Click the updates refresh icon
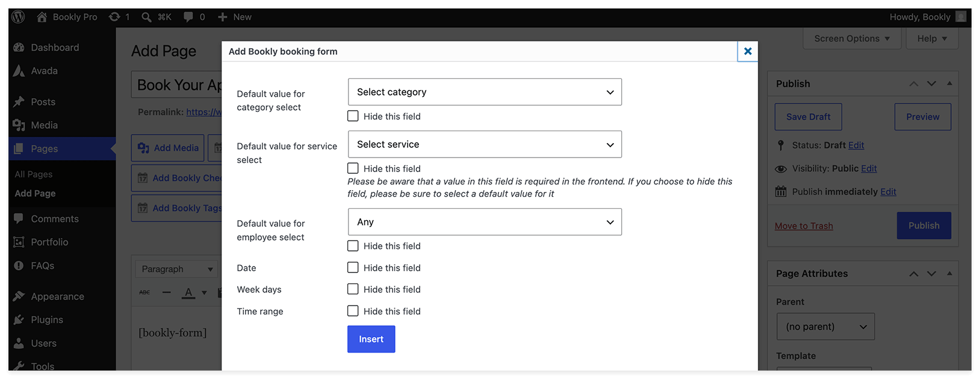980x379 pixels. 114,17
